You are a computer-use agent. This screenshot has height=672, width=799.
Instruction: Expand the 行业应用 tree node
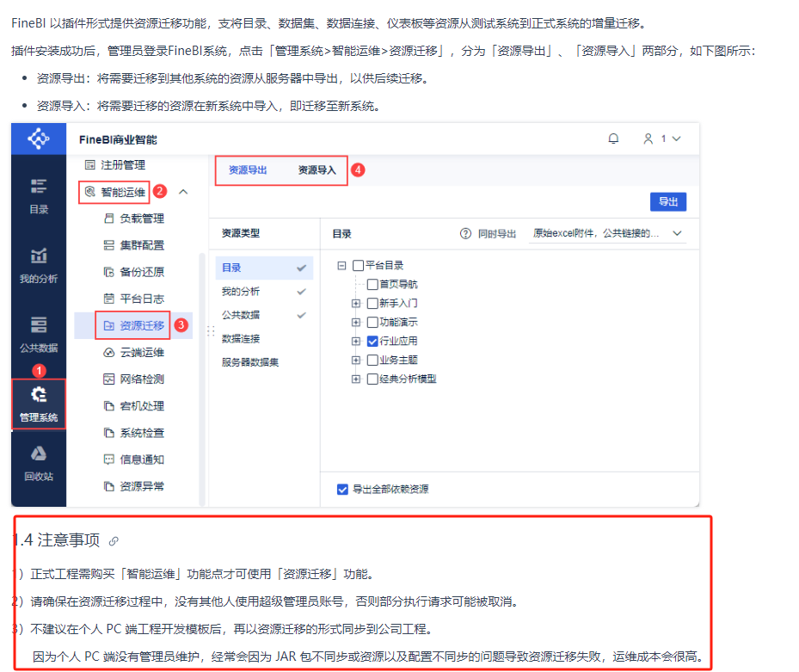356,341
